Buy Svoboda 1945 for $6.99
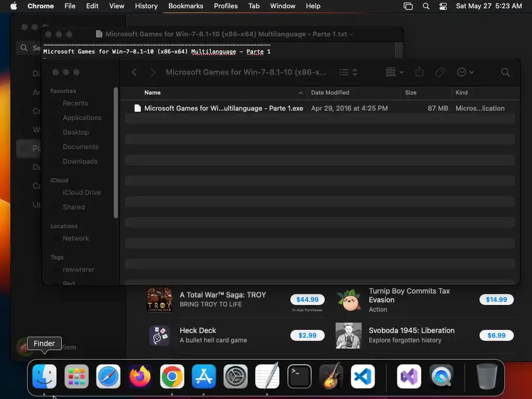 point(496,335)
